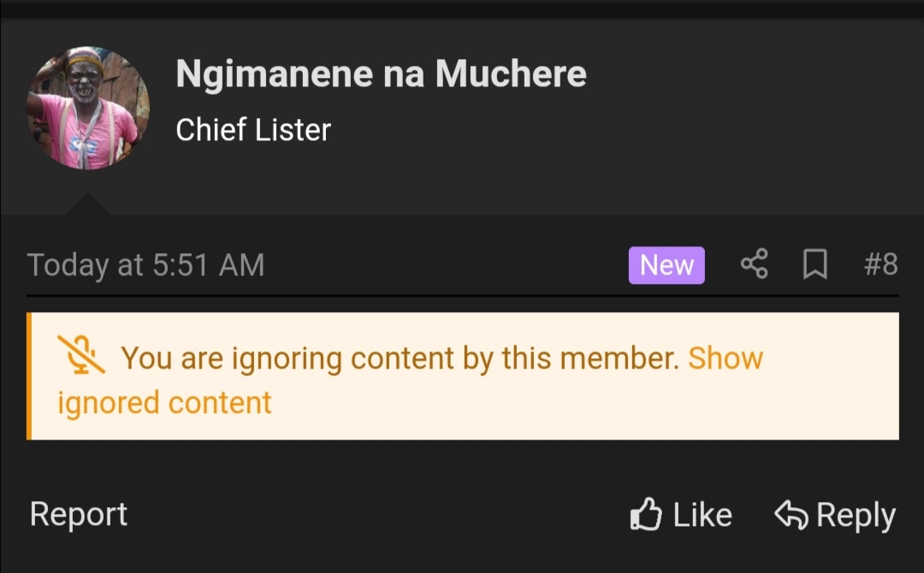Click the divider line under the timestamp
The width and height of the screenshot is (924, 573).
tap(463, 295)
